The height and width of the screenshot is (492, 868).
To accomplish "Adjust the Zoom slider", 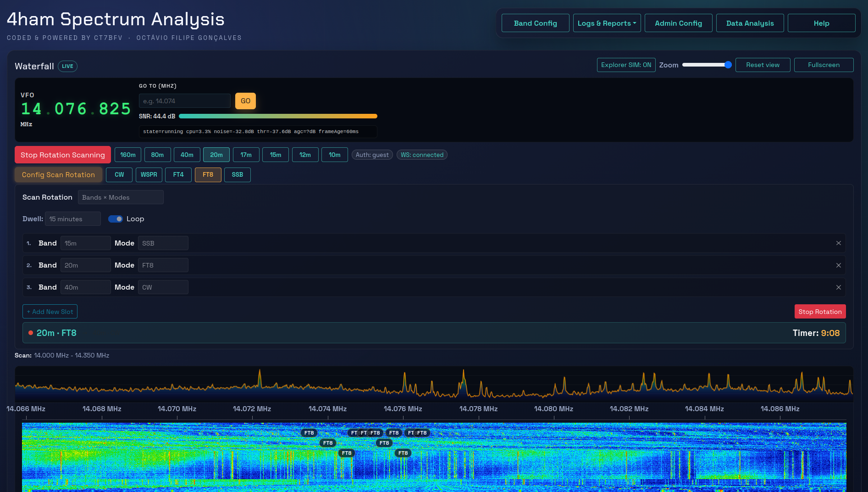I will point(707,65).
